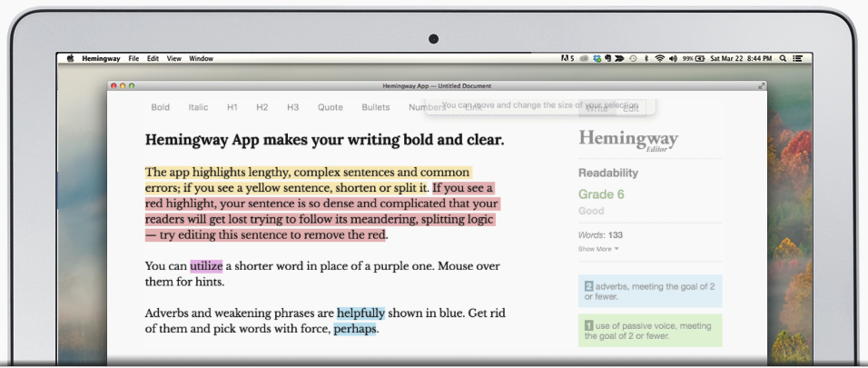Open the battery status menu
This screenshot has height=368, width=868.
(694, 58)
